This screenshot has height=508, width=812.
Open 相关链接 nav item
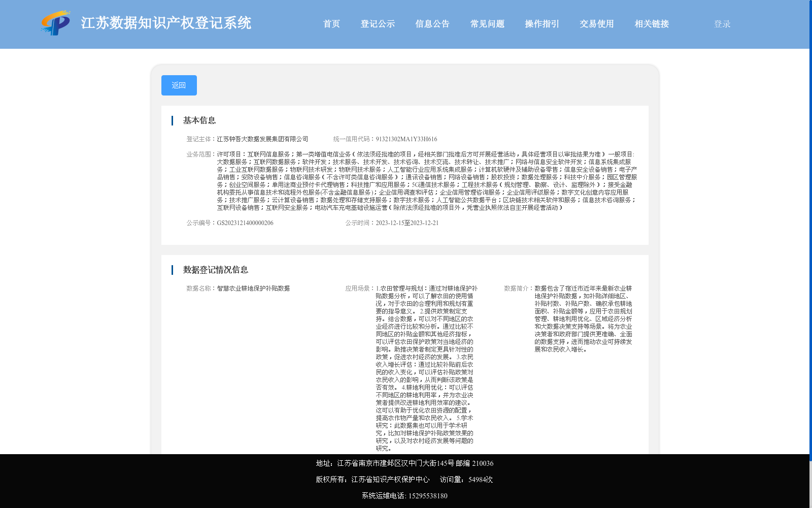(652, 24)
